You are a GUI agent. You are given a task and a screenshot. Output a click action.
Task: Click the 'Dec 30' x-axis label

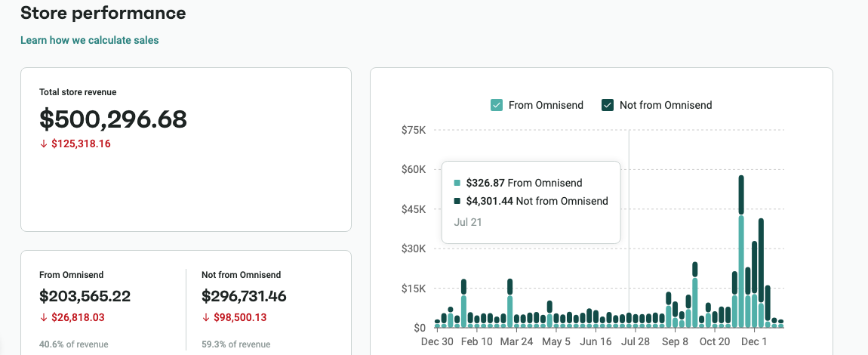(437, 341)
